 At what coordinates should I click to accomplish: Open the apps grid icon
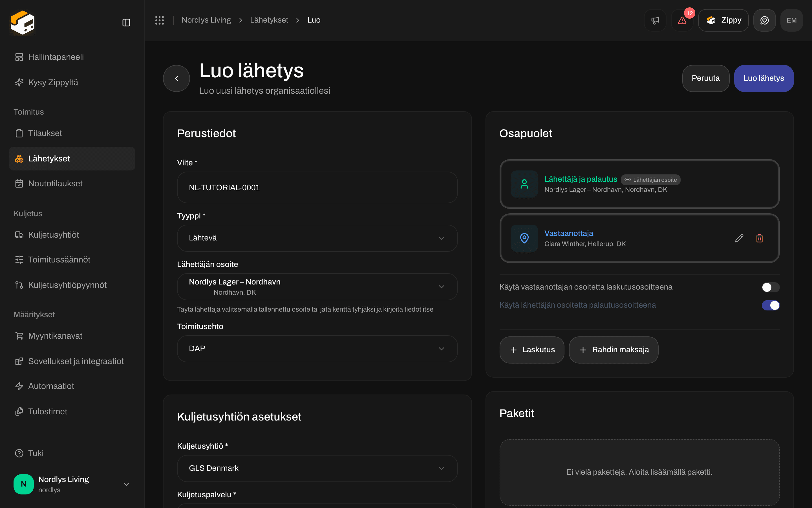tap(159, 20)
